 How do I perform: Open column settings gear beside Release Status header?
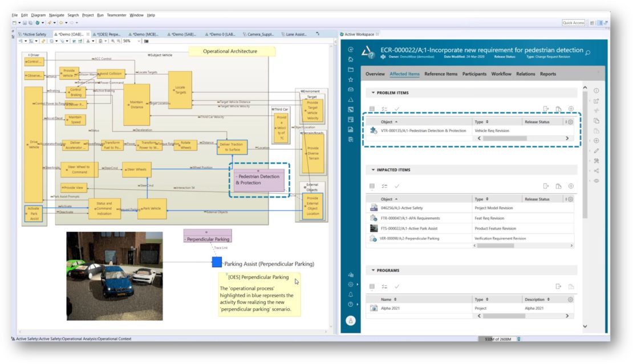[571, 122]
